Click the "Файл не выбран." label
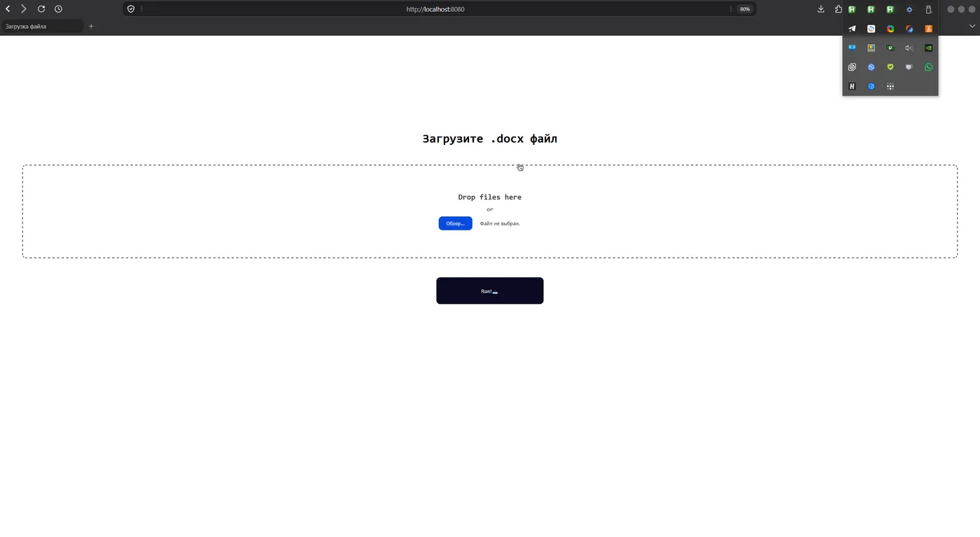Image resolution: width=980 pixels, height=537 pixels. (500, 223)
